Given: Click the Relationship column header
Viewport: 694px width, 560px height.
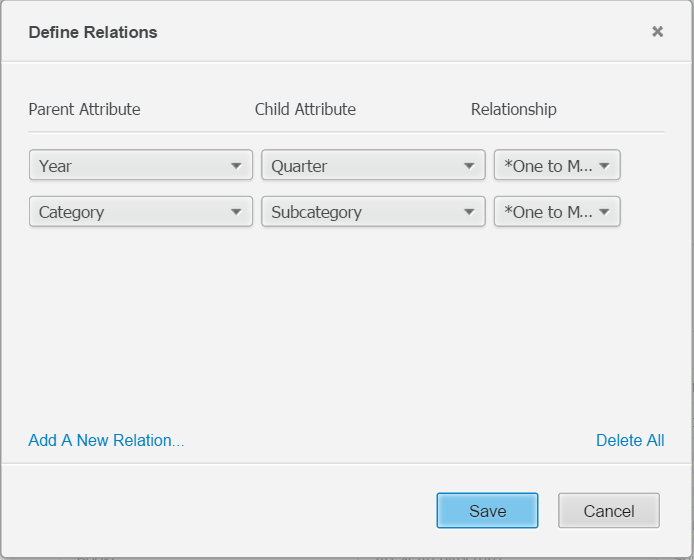Looking at the screenshot, I should (513, 109).
